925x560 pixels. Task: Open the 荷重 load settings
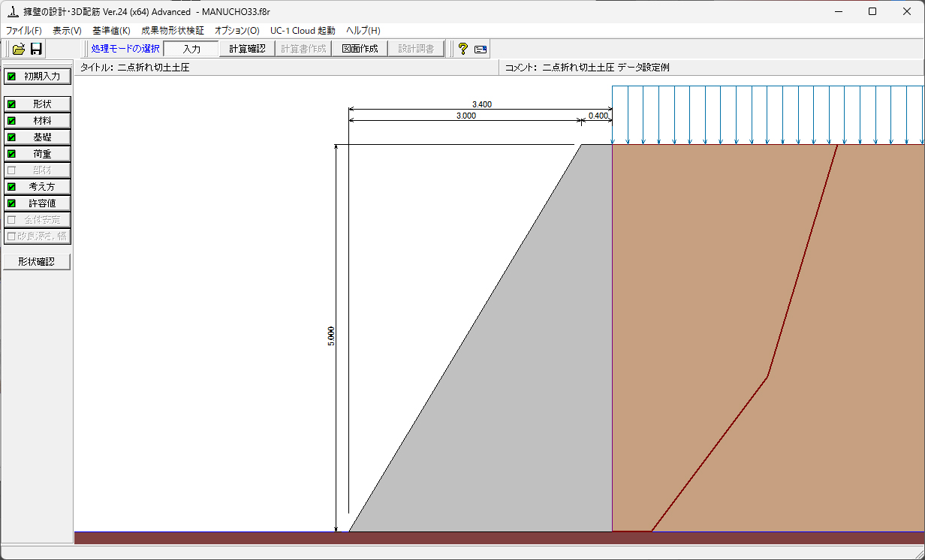(x=38, y=154)
